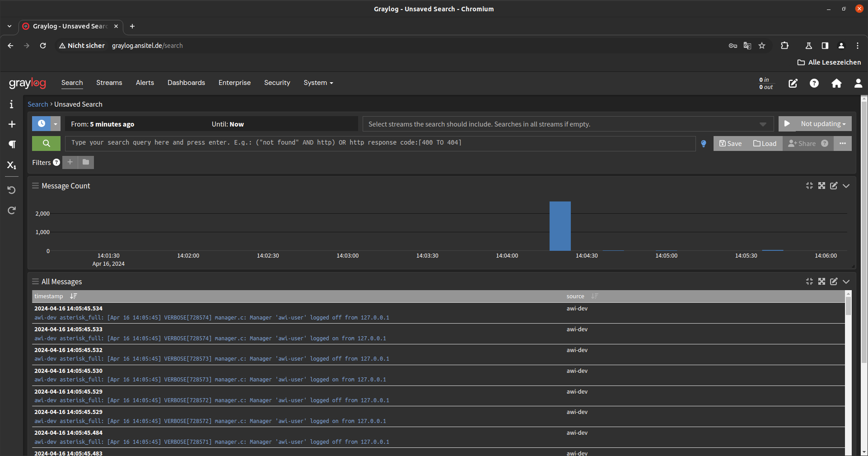Open the time range preset dropdown
This screenshot has height=456, width=868.
pyautogui.click(x=56, y=123)
